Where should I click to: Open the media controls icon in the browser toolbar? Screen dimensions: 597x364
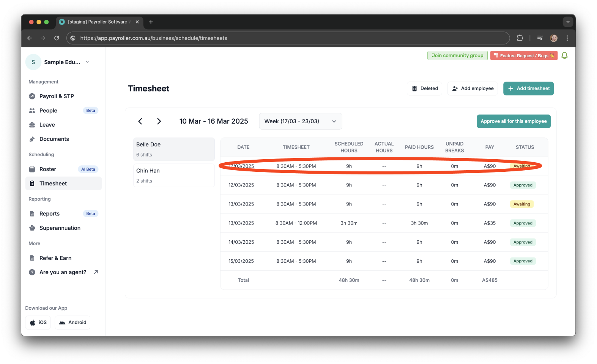[x=540, y=38]
